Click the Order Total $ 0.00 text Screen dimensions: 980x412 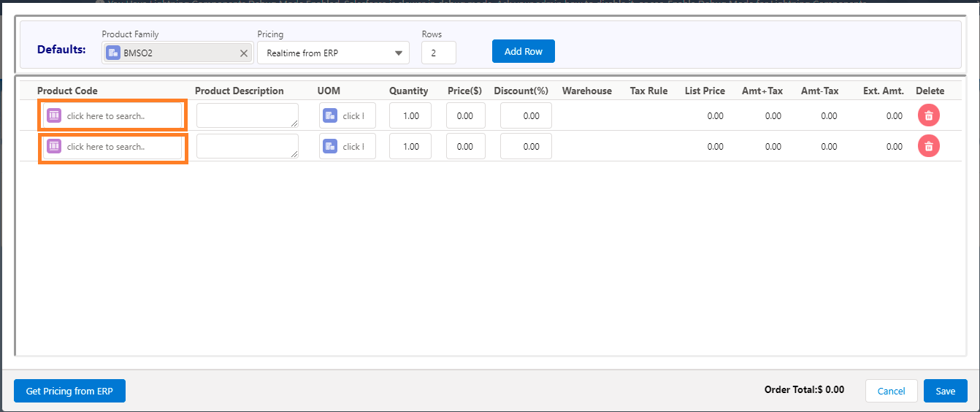(804, 389)
